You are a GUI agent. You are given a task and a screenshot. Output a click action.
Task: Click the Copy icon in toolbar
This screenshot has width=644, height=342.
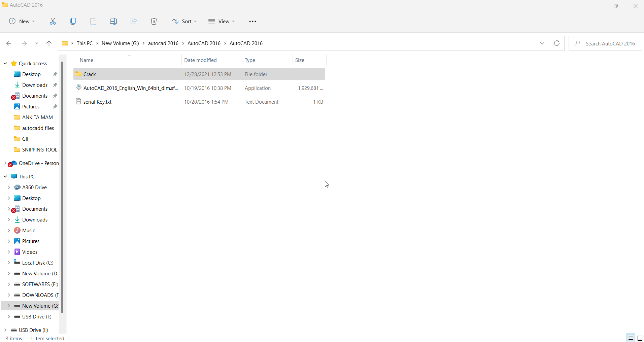click(73, 21)
